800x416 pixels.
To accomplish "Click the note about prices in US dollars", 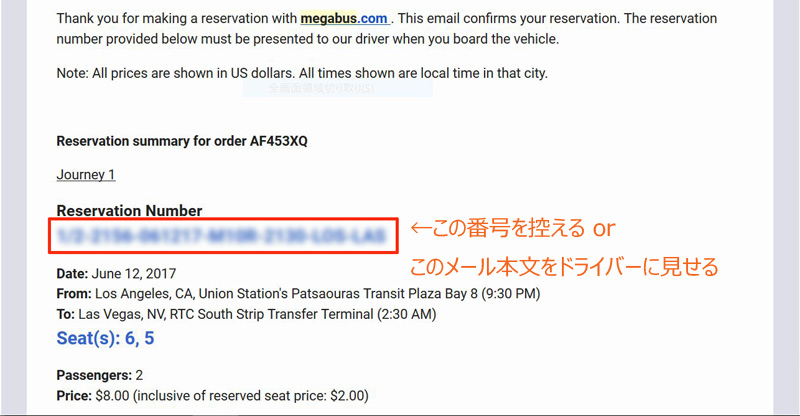I will click(x=302, y=73).
